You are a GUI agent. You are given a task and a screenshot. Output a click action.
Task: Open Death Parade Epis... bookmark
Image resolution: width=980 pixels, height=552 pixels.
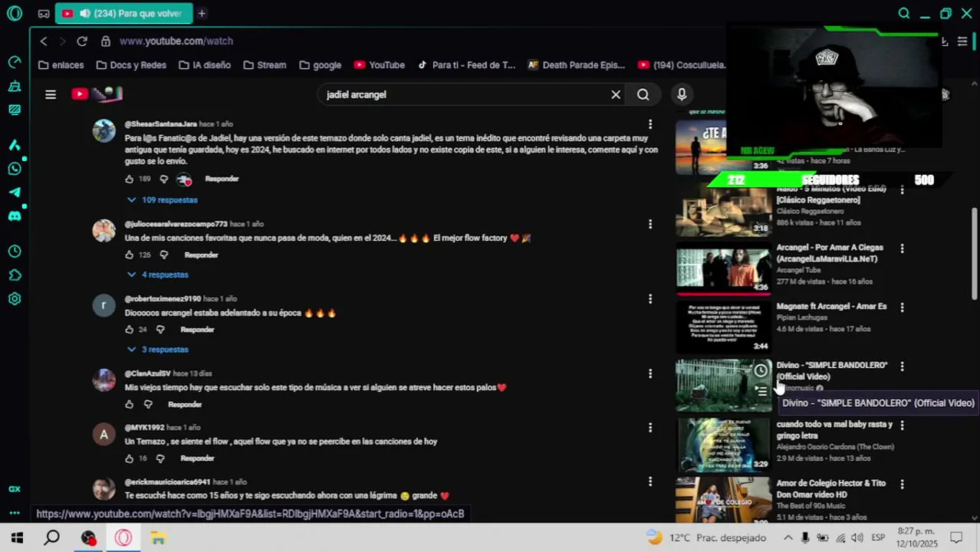click(576, 65)
